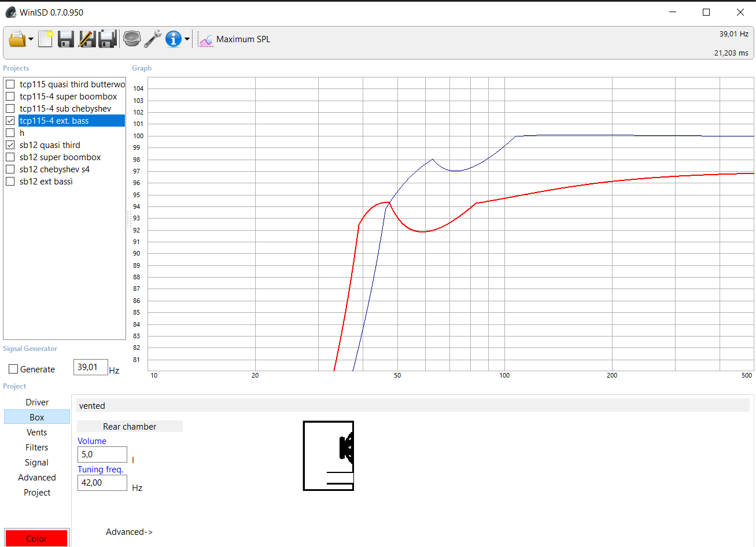Enable the sb12 super boombox checkbox

click(10, 157)
